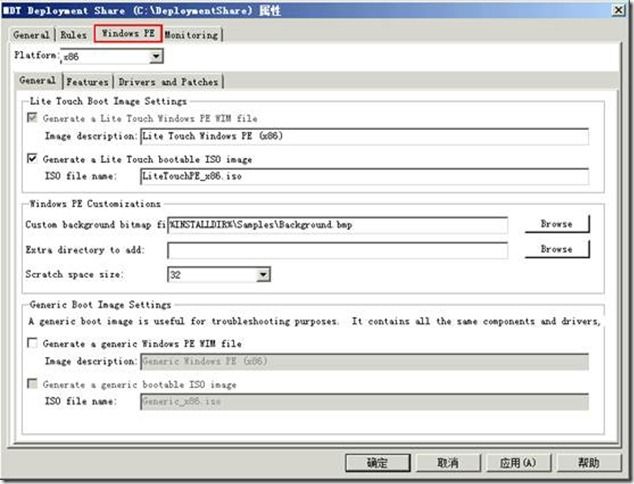
Task: Confirm with the 确定 button
Action: (x=378, y=463)
